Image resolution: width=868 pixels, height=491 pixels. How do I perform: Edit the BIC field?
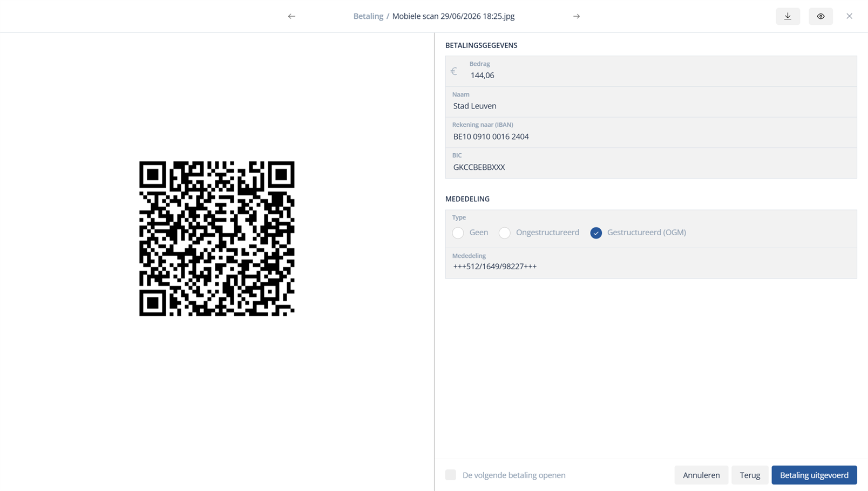coord(651,163)
